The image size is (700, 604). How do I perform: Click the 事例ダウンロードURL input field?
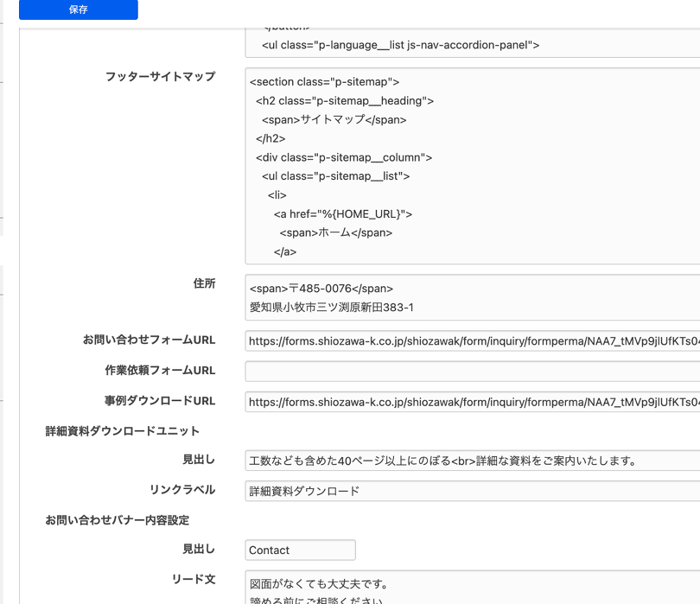pos(472,402)
